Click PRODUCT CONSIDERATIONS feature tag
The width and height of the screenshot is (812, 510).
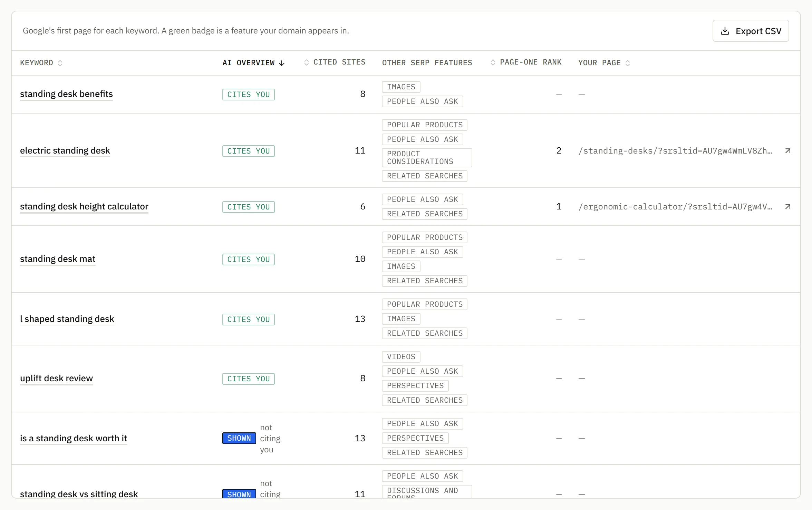pos(427,158)
